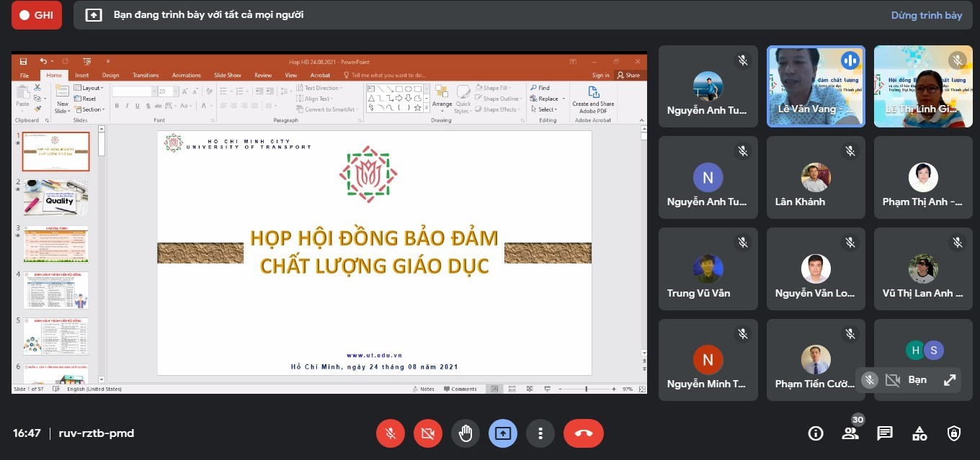Open the Slide Show ribbon tab
This screenshot has height=460, width=980.
pos(227,75)
